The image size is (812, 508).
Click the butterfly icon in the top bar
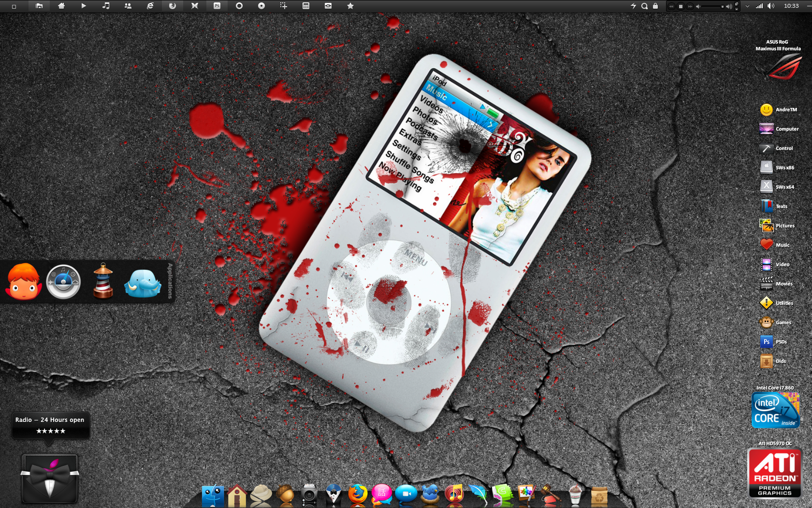(195, 6)
